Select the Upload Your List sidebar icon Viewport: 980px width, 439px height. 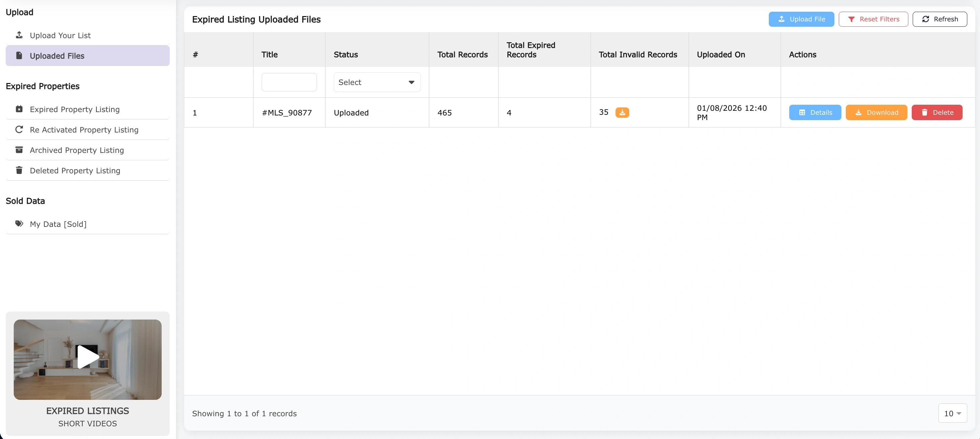pyautogui.click(x=19, y=35)
